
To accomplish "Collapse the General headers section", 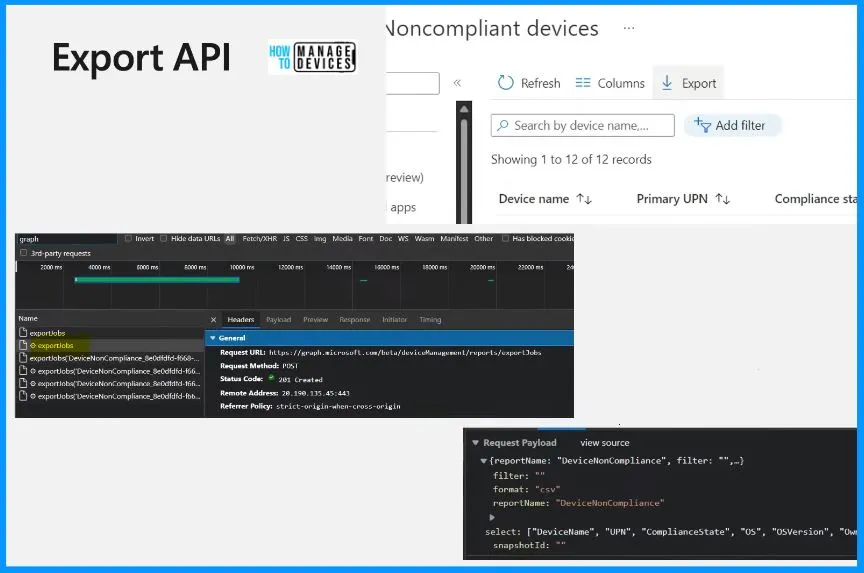I will (213, 338).
